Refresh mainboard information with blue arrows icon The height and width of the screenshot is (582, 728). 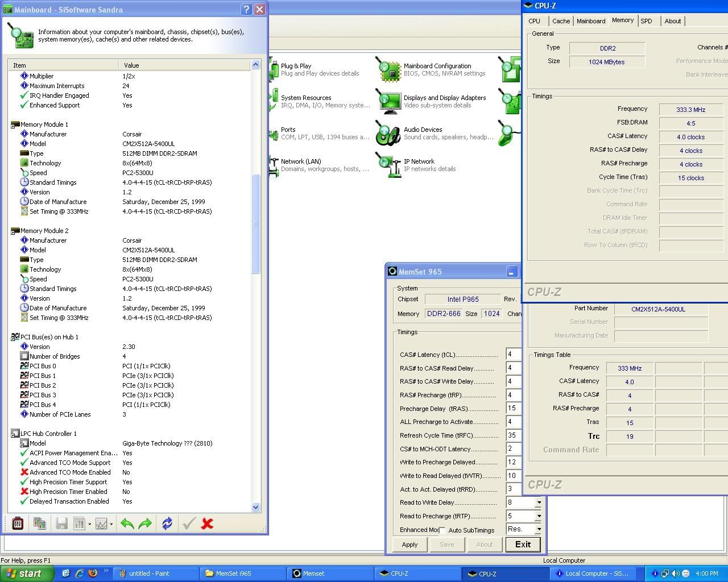[167, 523]
